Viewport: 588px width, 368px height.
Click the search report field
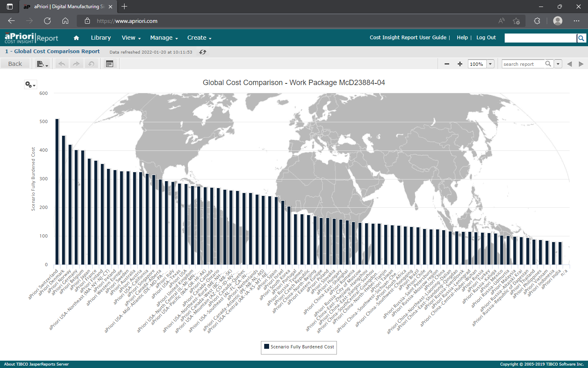(523, 64)
